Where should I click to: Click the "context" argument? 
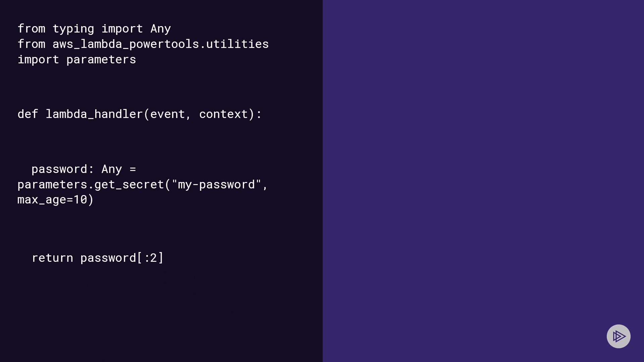tap(223, 114)
